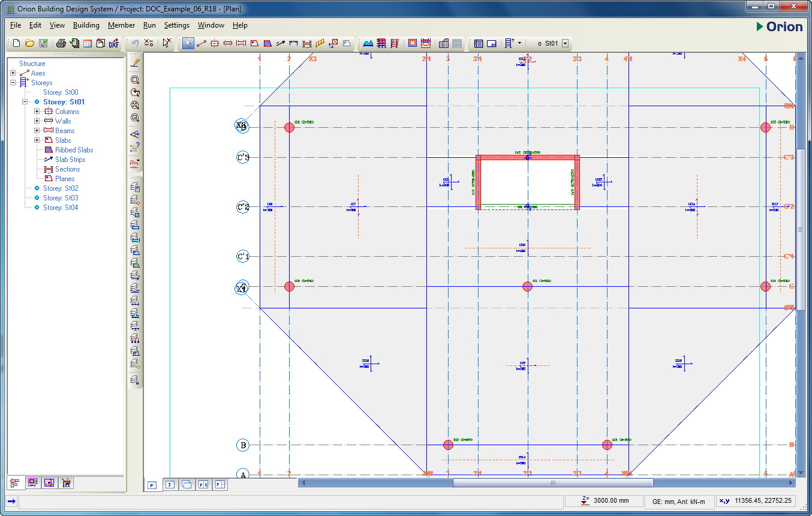The width and height of the screenshot is (812, 516).
Task: Click the red storey frame design icon
Action: click(395, 43)
